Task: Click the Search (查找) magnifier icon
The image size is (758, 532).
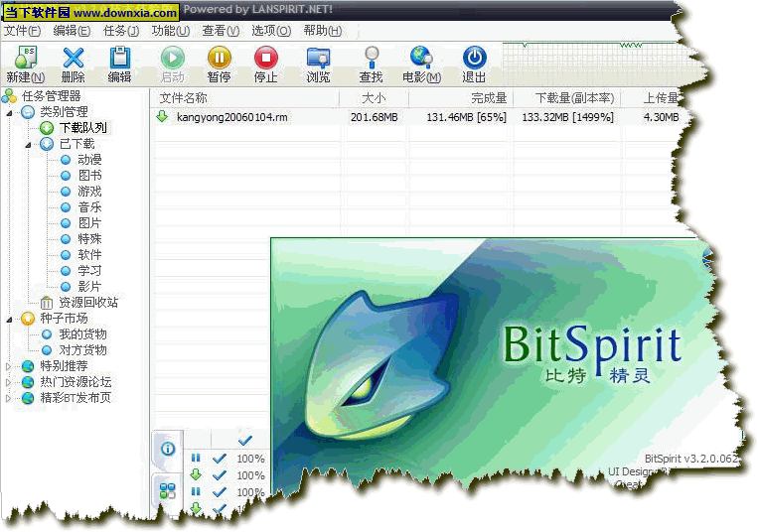Action: pos(372,58)
